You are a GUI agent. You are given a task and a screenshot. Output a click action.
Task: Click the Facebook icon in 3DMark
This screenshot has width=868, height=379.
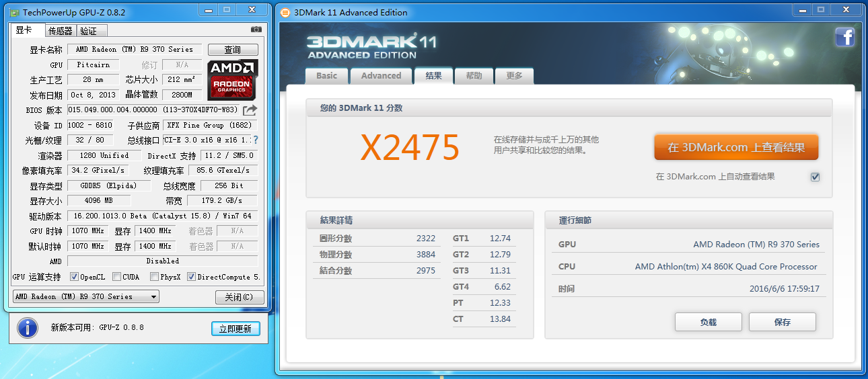click(845, 37)
